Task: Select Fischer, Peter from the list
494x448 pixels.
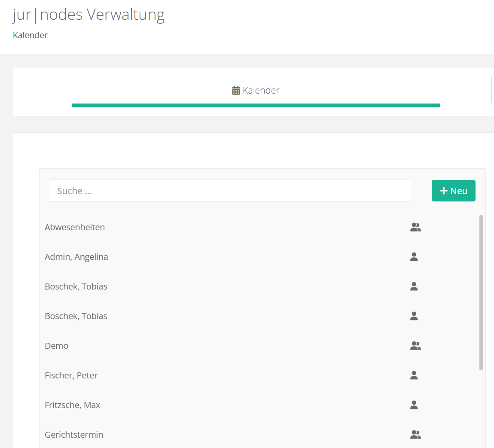Action: pos(71,375)
